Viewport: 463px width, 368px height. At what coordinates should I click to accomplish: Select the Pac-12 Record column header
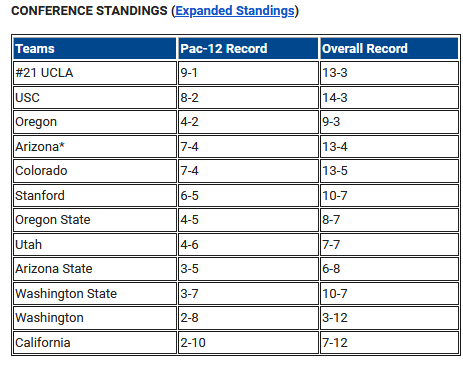248,49
